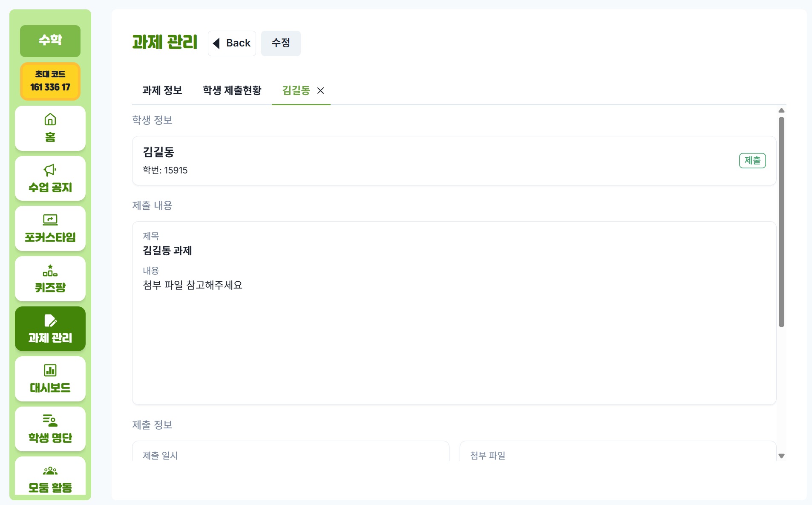
Task: Click the 김길동 student info card
Action: coord(426,161)
